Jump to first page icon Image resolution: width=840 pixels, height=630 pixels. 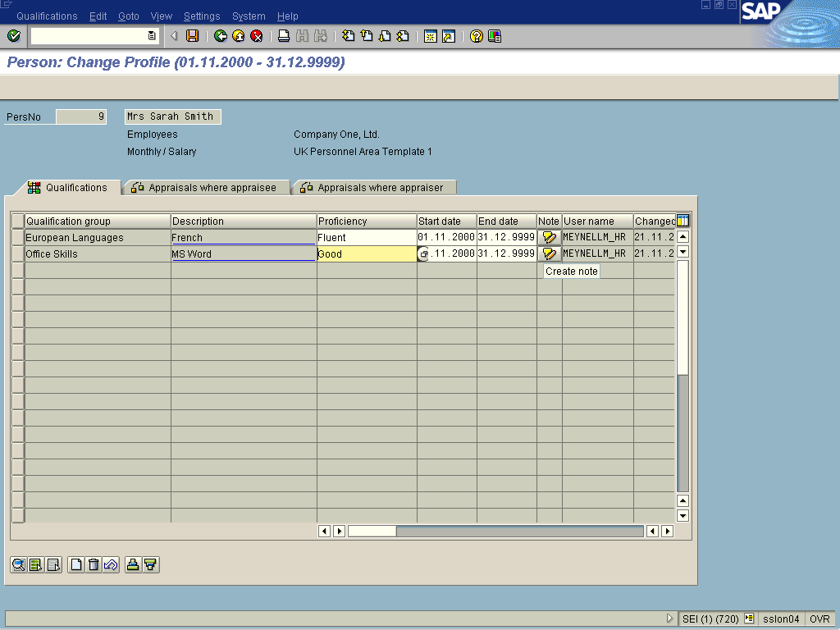(x=348, y=36)
